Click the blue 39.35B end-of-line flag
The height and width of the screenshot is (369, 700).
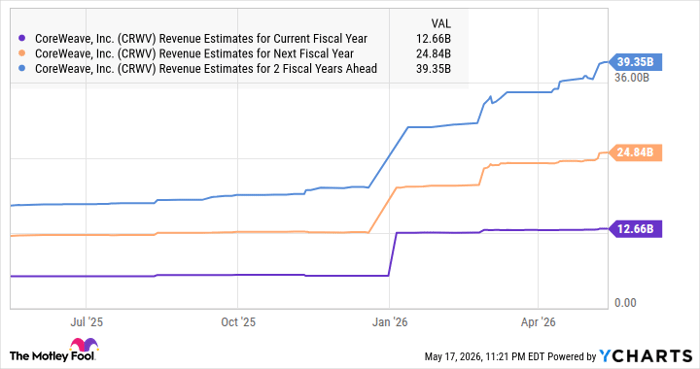click(x=635, y=62)
